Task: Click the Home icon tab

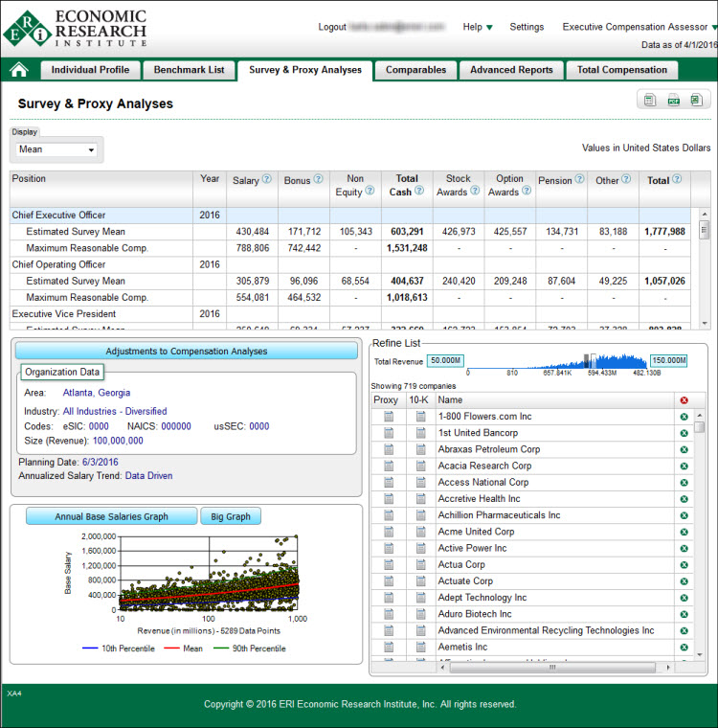Action: point(19,70)
